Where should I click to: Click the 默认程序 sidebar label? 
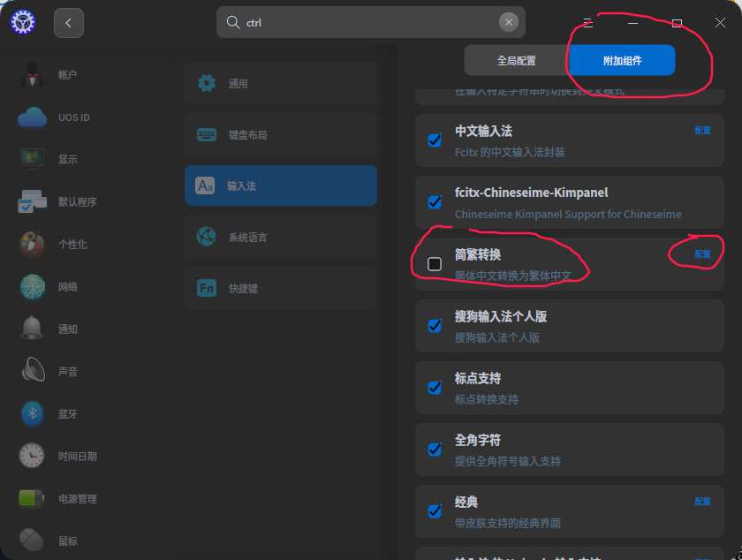click(77, 201)
